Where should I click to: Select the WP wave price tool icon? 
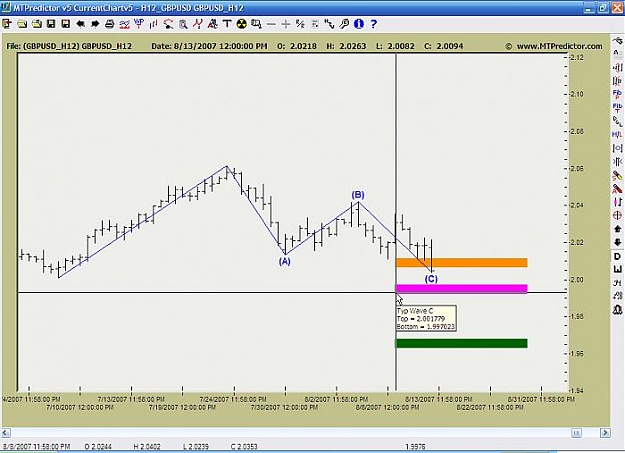(x=139, y=24)
